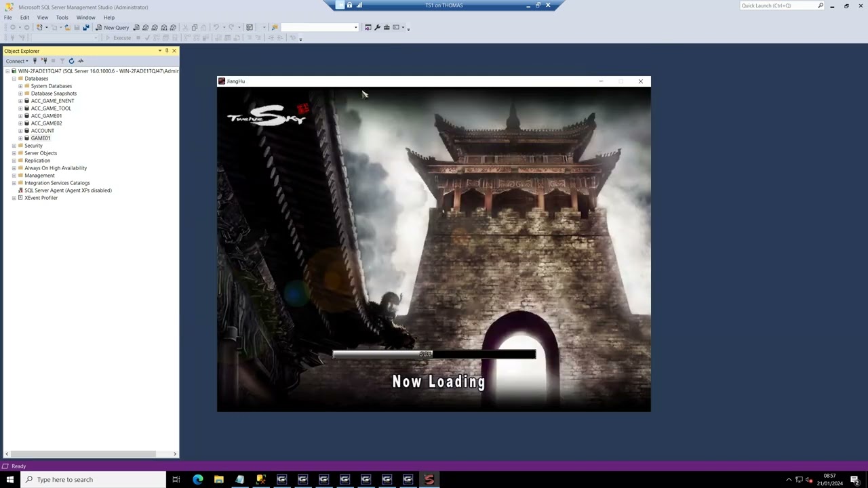This screenshot has height=488, width=868.
Task: Expand the System Databases folder
Action: tap(20, 86)
